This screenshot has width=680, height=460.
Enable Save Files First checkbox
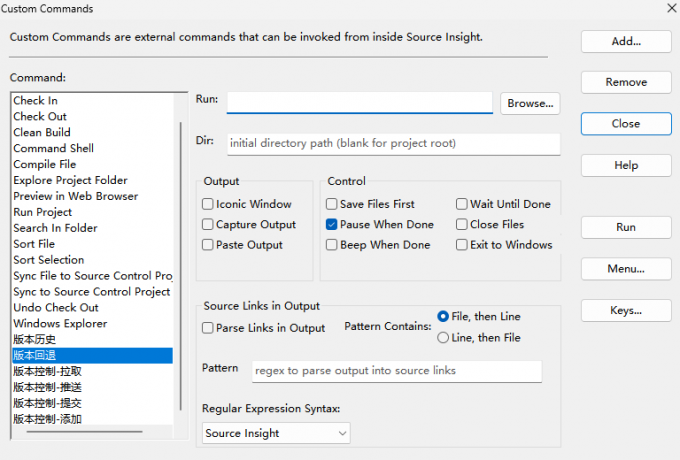click(x=332, y=204)
